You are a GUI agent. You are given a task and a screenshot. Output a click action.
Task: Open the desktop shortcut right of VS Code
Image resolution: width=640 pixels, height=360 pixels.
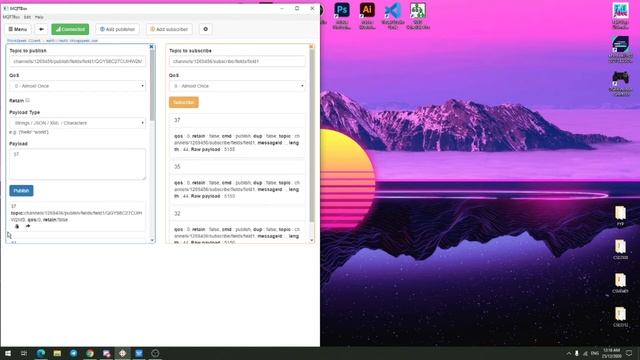coord(418,16)
